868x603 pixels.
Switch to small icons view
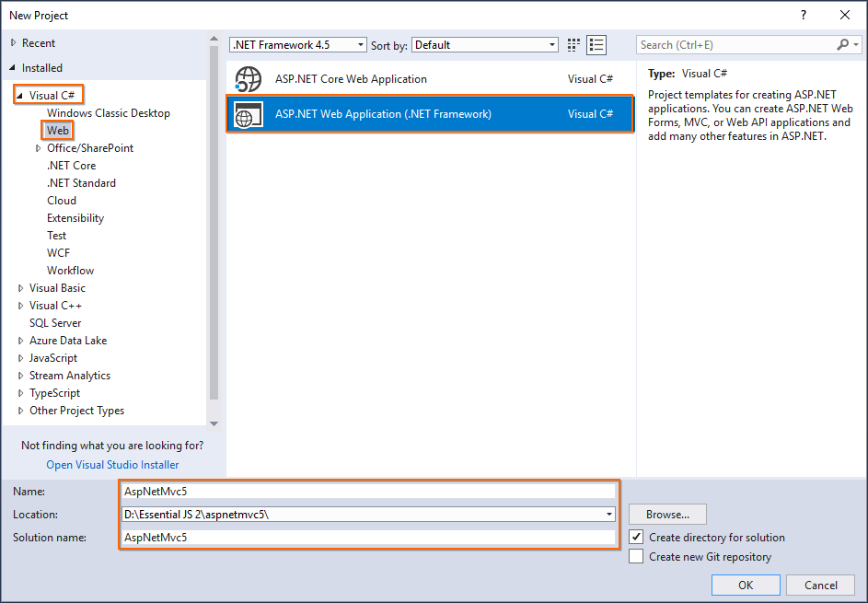573,45
